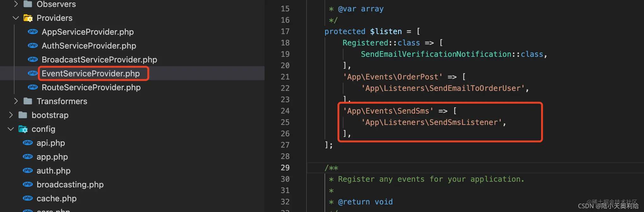Screen dimensions: 644x212
Task: Collapse the Providers folder chevron
Action: click(x=16, y=18)
